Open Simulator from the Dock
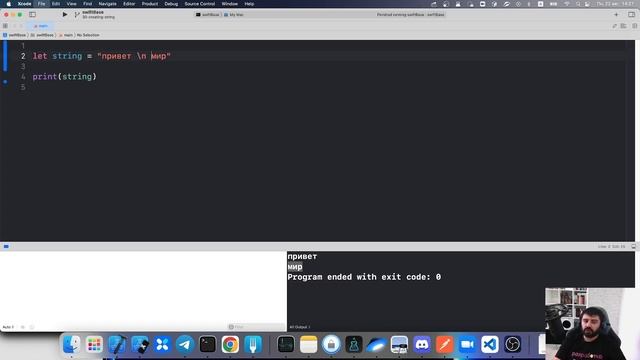Screen dimensions: 640x360 coord(140,344)
